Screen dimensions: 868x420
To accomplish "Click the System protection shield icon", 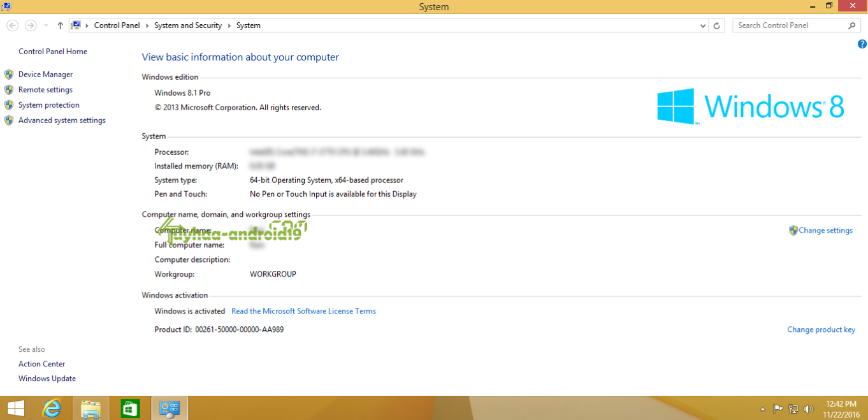I will pyautogui.click(x=9, y=105).
